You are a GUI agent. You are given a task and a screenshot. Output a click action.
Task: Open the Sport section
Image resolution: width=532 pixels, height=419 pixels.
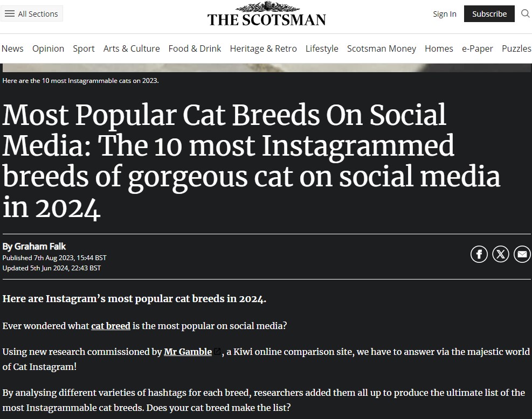click(x=84, y=48)
